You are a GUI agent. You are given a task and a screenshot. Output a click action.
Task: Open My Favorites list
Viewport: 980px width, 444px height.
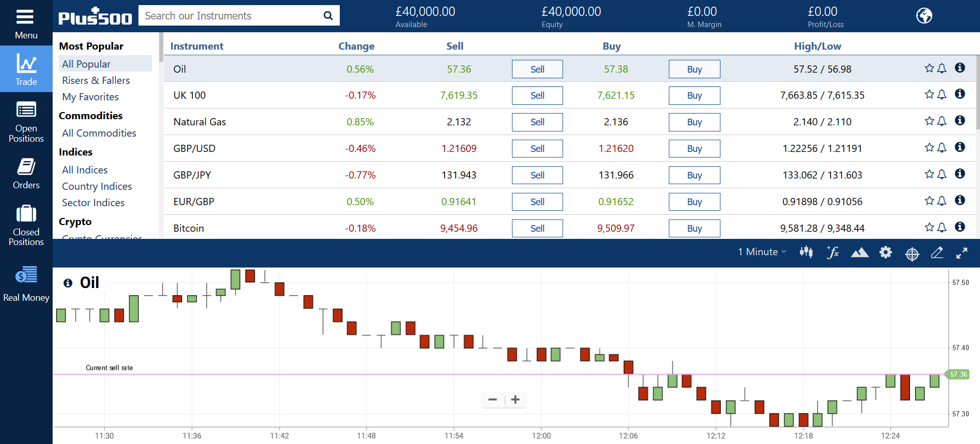coord(90,97)
